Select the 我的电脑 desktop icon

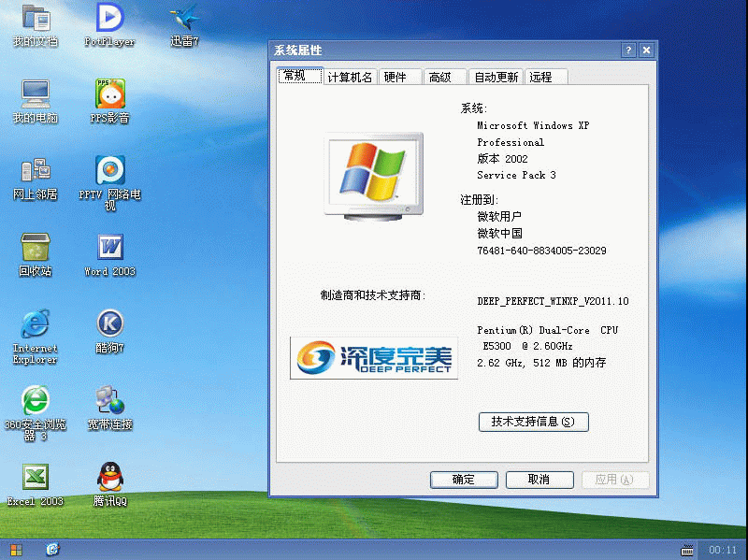[36, 102]
